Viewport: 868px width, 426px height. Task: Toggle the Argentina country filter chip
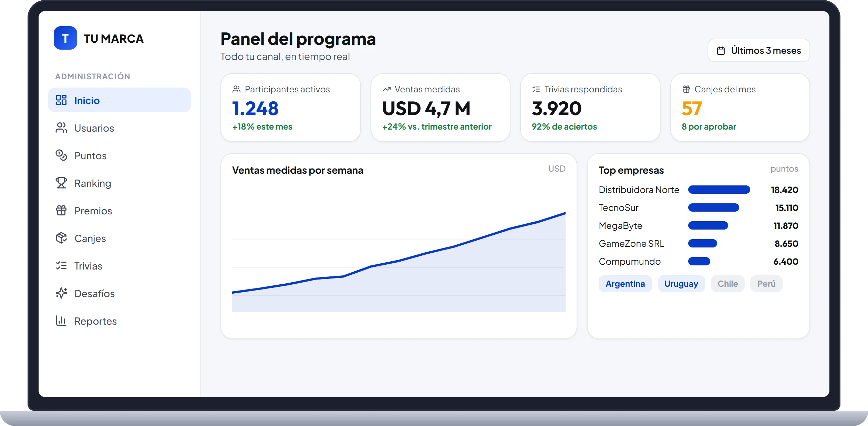[x=625, y=284]
